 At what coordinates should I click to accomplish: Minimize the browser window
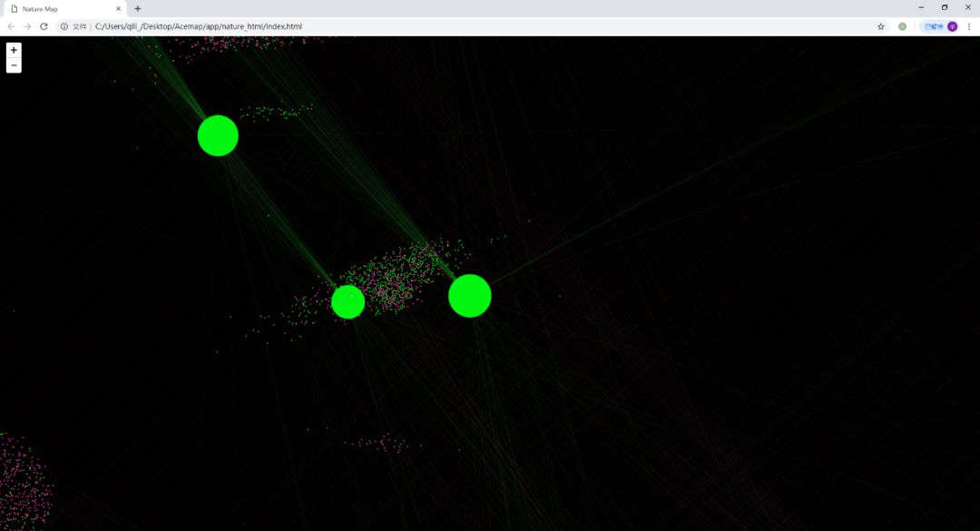(x=921, y=7)
